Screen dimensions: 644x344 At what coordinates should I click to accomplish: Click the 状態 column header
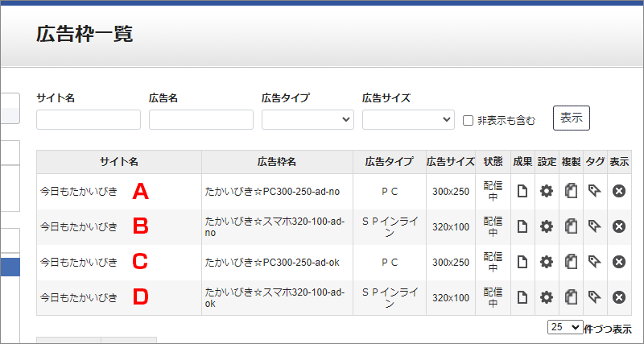point(493,162)
